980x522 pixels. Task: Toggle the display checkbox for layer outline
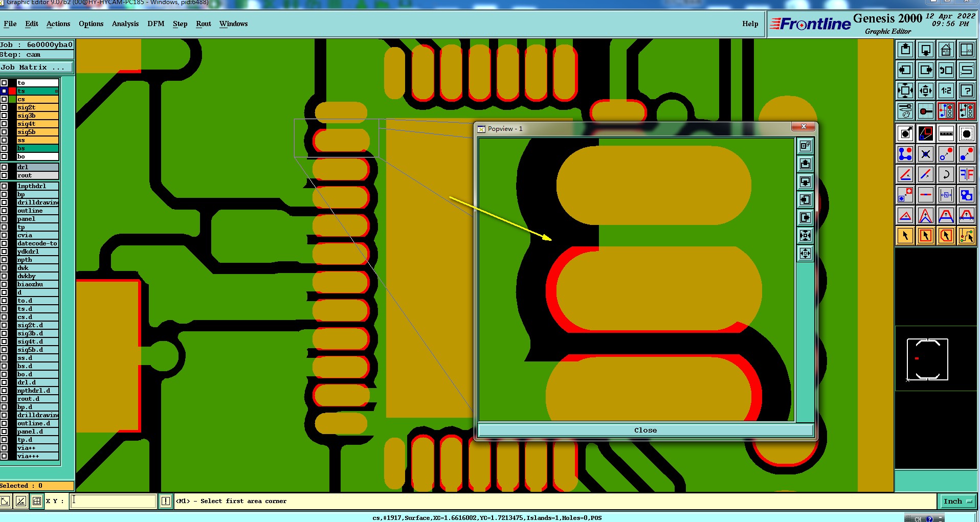click(4, 211)
